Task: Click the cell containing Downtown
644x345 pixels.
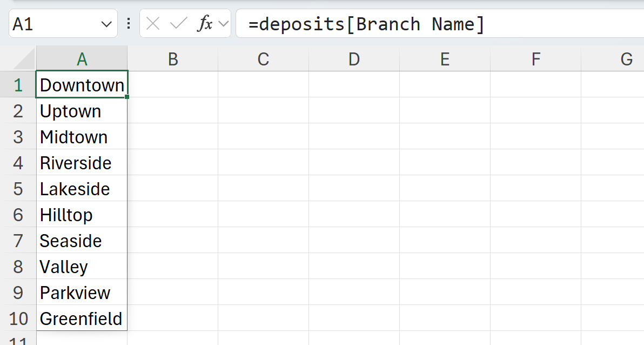Action: pos(82,85)
